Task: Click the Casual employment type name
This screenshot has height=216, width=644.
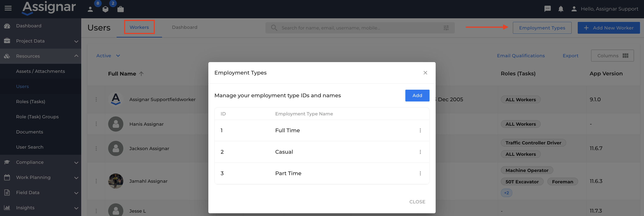Action: (284, 152)
